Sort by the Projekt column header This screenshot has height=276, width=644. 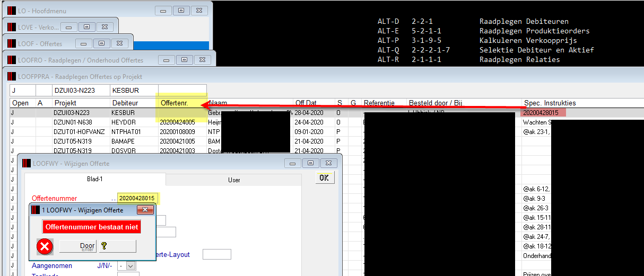click(81, 103)
